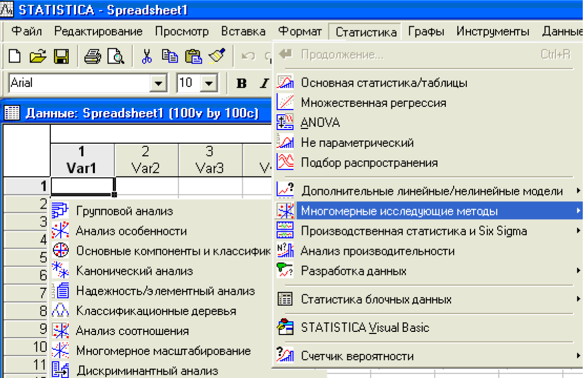Open the Графы menu

426,31
